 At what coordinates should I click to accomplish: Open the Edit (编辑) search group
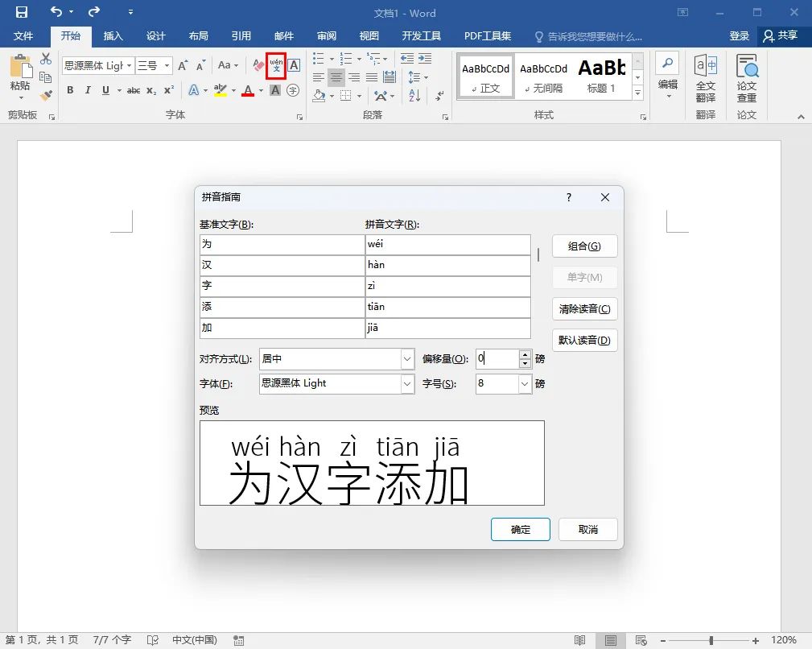point(667,75)
